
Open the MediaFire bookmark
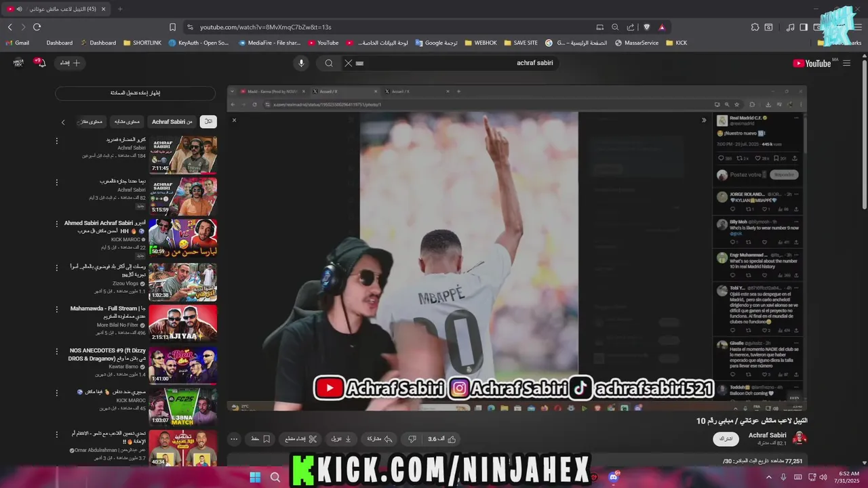(269, 43)
